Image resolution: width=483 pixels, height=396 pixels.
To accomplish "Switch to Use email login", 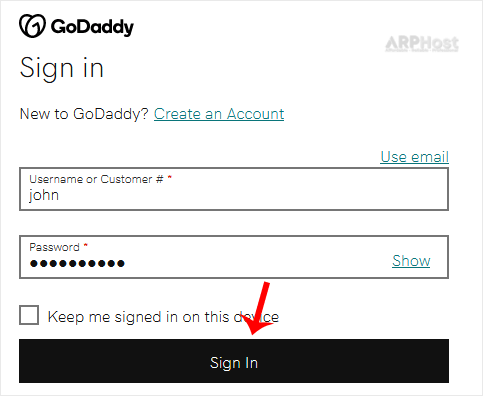I will (415, 157).
